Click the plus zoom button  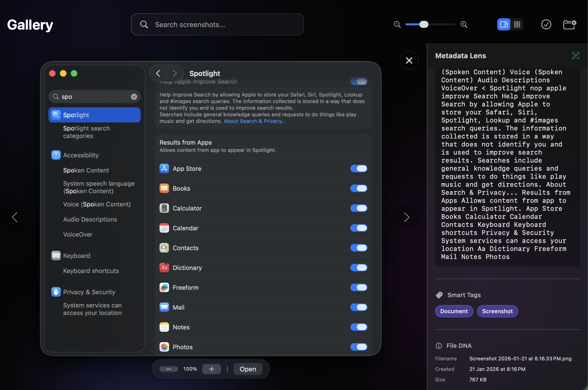pyautogui.click(x=212, y=369)
